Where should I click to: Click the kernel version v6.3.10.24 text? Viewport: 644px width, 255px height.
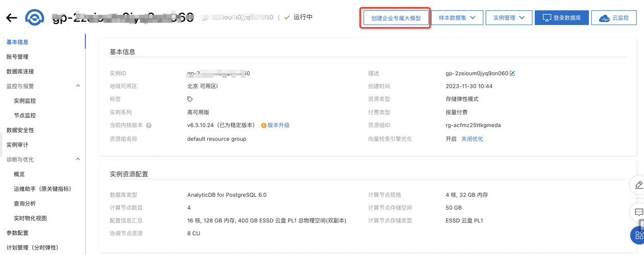(x=220, y=125)
